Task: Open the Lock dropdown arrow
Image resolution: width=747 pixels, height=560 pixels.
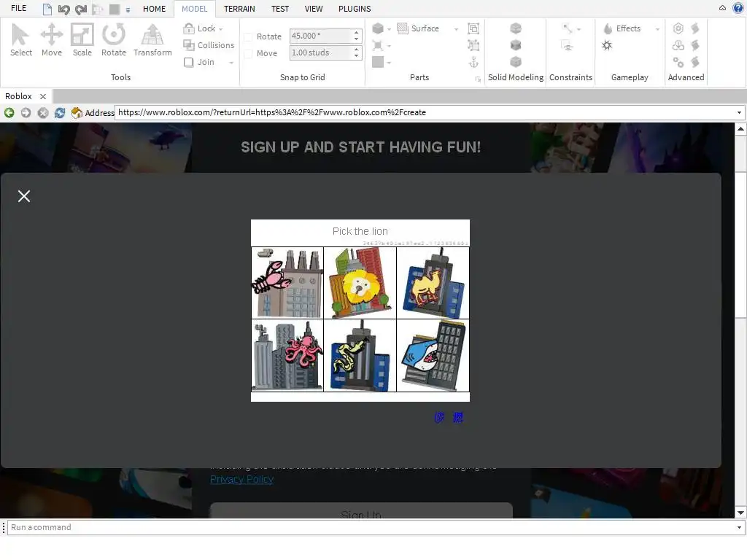Action: (x=220, y=29)
